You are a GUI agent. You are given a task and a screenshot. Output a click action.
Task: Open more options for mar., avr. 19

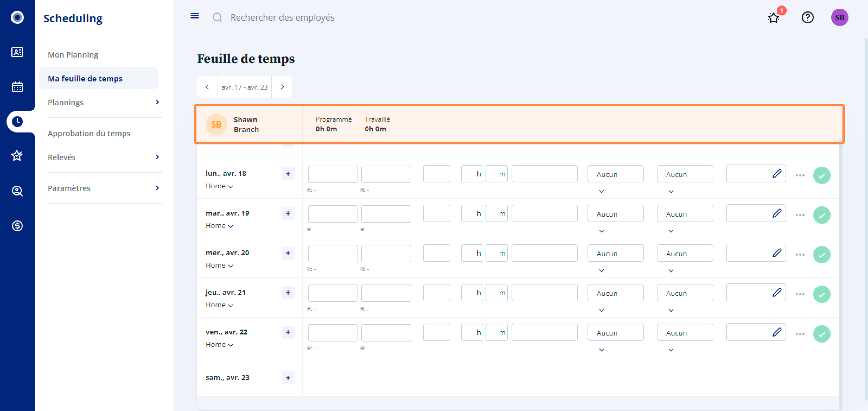tap(800, 215)
